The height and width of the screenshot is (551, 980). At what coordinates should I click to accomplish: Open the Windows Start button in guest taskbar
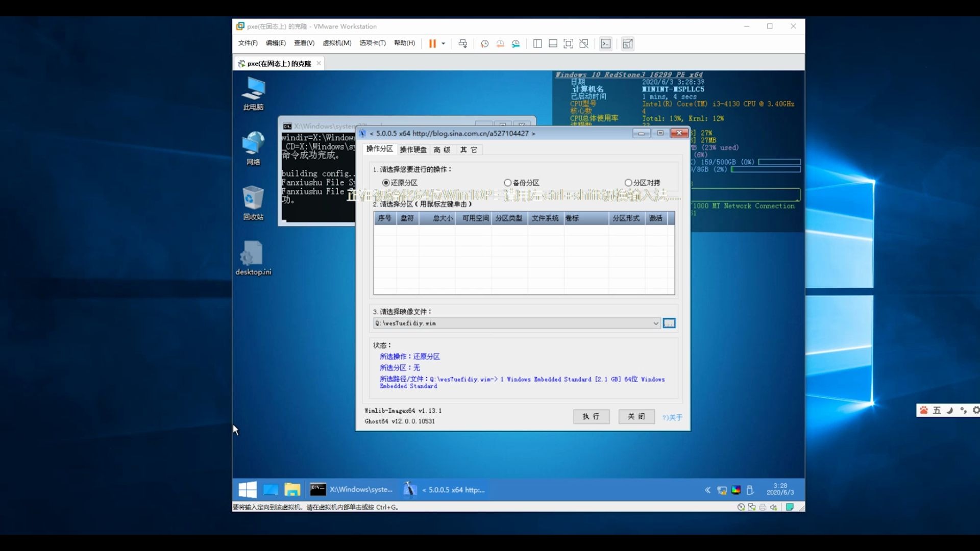[x=248, y=490]
